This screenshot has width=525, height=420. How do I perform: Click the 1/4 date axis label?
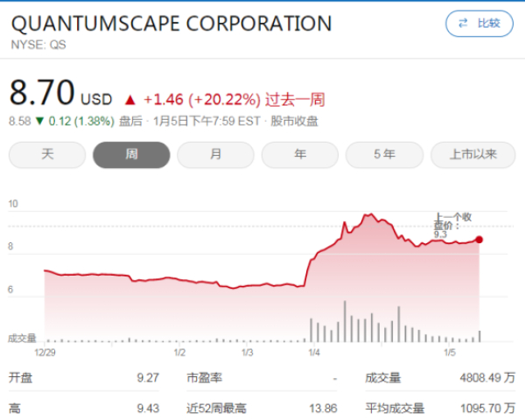[314, 352]
